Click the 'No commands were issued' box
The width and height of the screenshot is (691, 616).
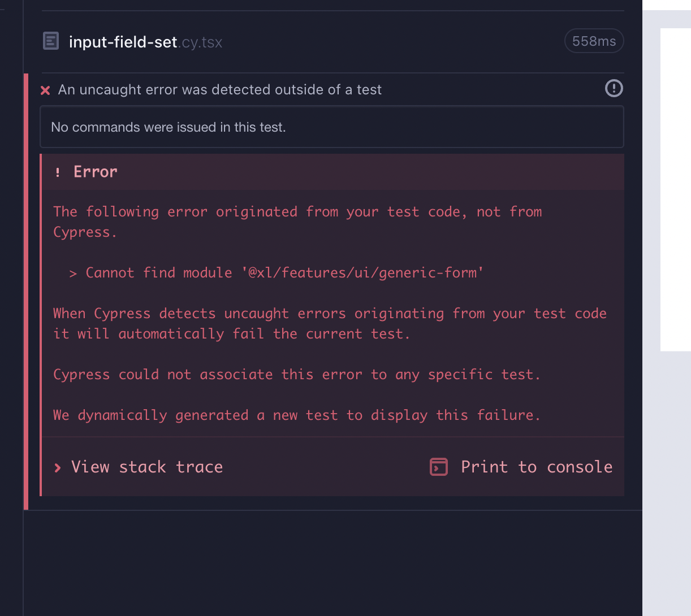(x=332, y=127)
